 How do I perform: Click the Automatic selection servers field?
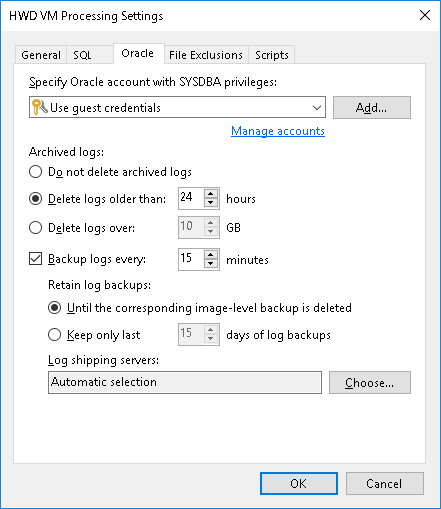click(x=185, y=382)
